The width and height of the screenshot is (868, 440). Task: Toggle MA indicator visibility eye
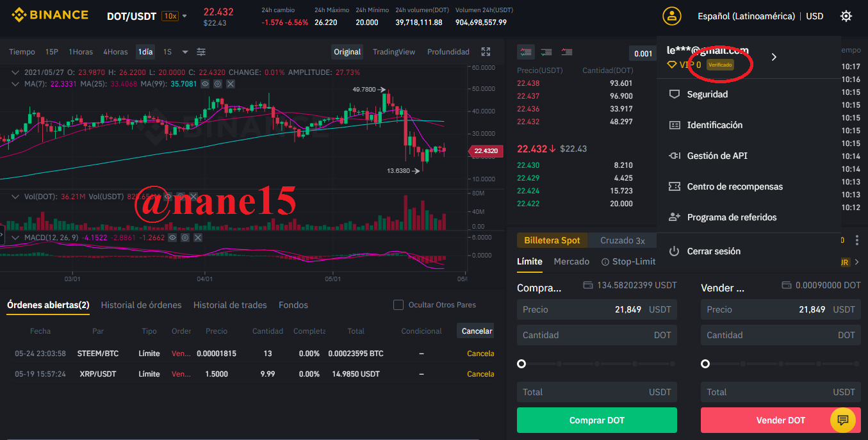[x=205, y=84]
